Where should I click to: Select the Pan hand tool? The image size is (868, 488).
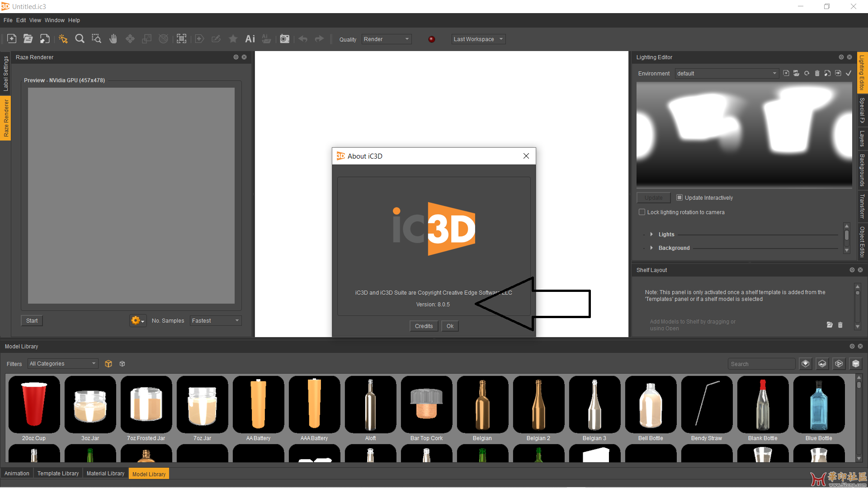(x=113, y=39)
